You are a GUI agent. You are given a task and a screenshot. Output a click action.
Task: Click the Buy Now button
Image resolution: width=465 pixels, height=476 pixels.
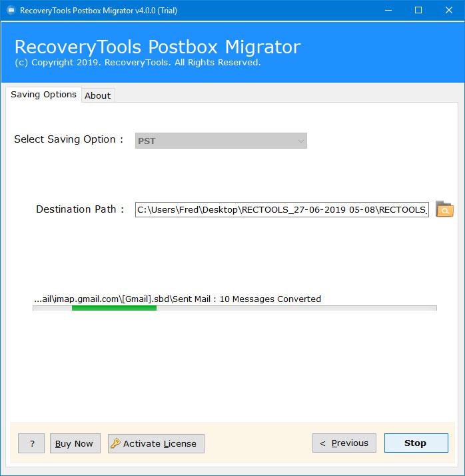pos(75,443)
